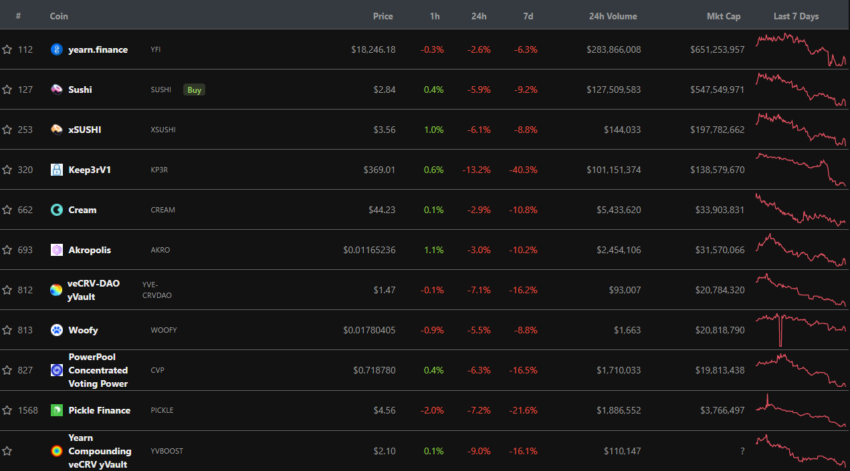
Task: Sort by the Price column header
Action: [x=383, y=16]
